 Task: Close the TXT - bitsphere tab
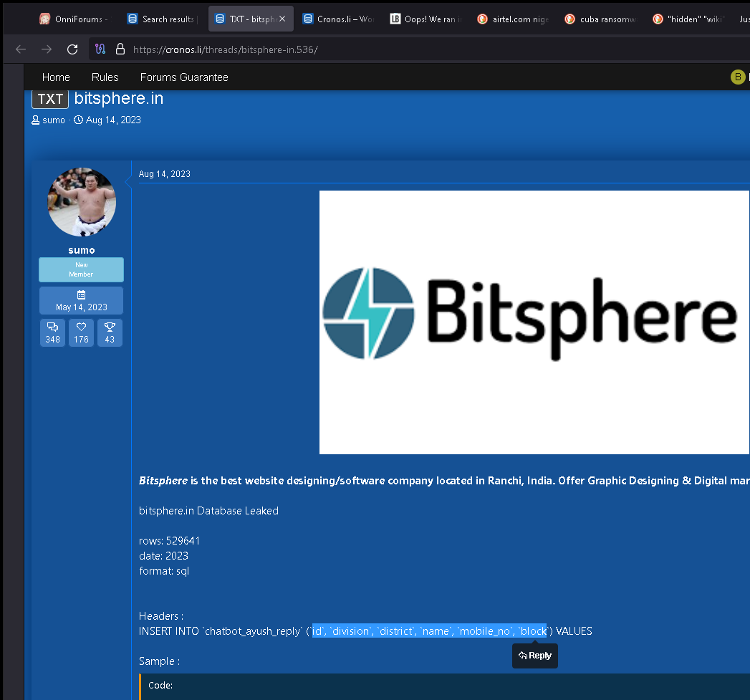click(282, 19)
